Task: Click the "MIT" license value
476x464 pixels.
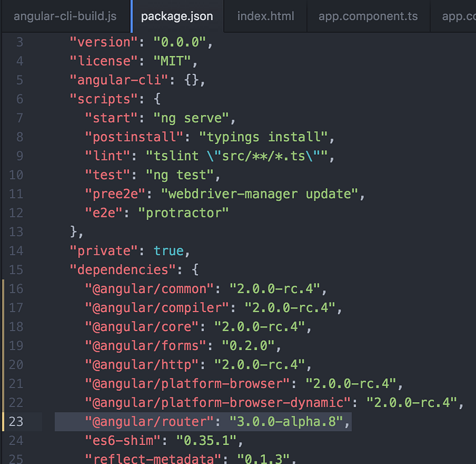Action: (x=172, y=61)
